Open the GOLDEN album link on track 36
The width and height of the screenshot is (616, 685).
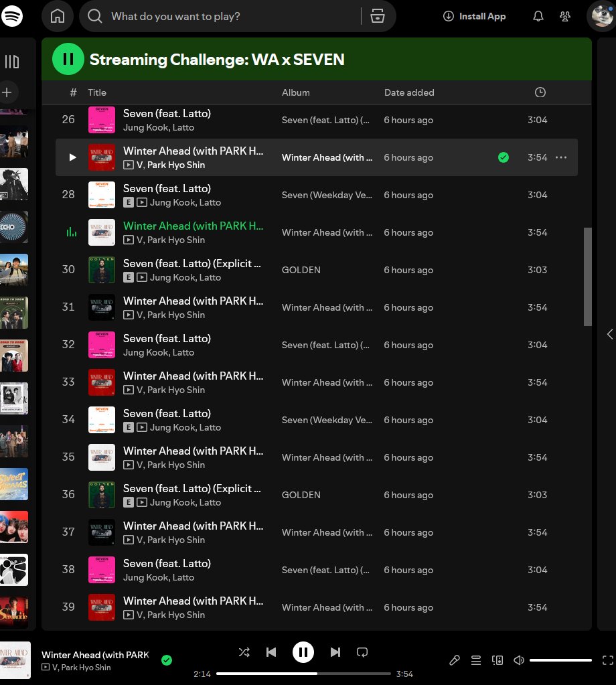click(301, 495)
